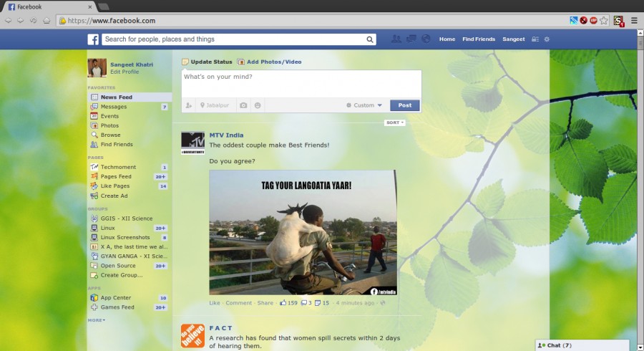Click Edit Profile link
This screenshot has width=644, height=351.
pos(125,72)
